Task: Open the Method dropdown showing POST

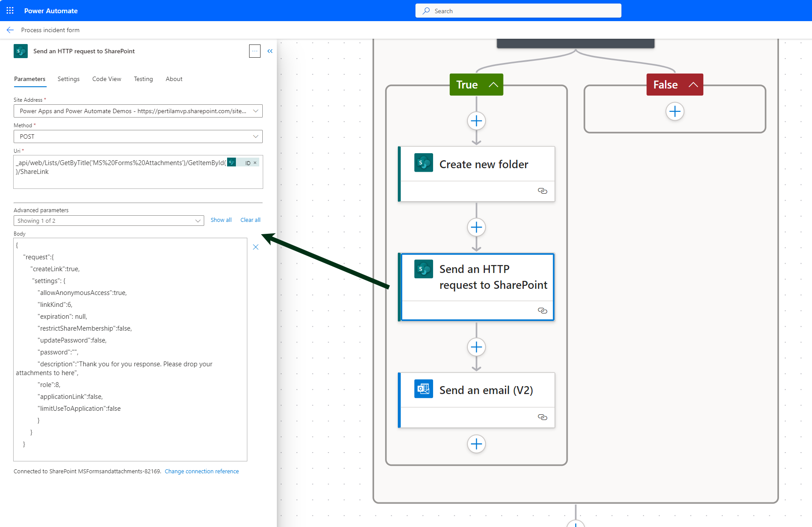Action: [255, 136]
